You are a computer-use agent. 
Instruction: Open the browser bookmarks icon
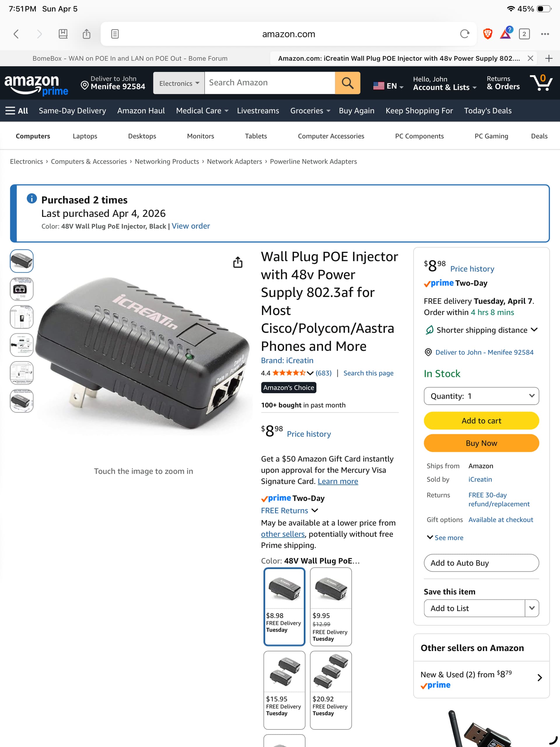point(63,34)
